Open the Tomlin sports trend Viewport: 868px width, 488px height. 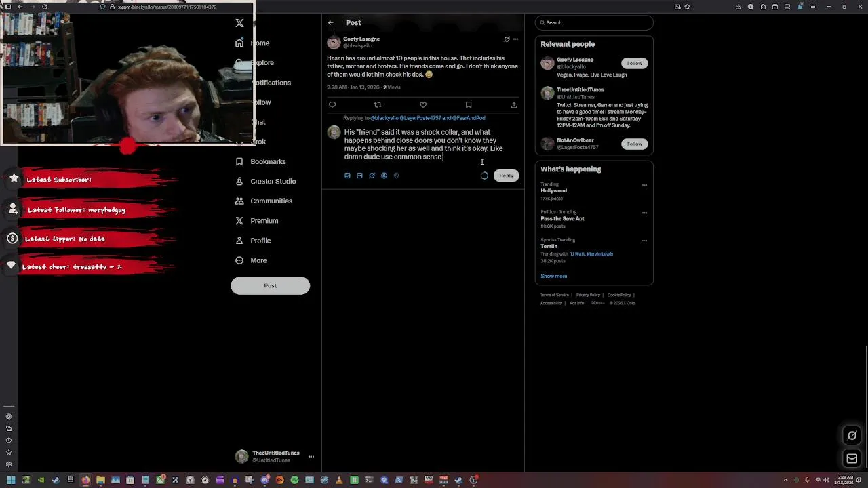pos(549,247)
